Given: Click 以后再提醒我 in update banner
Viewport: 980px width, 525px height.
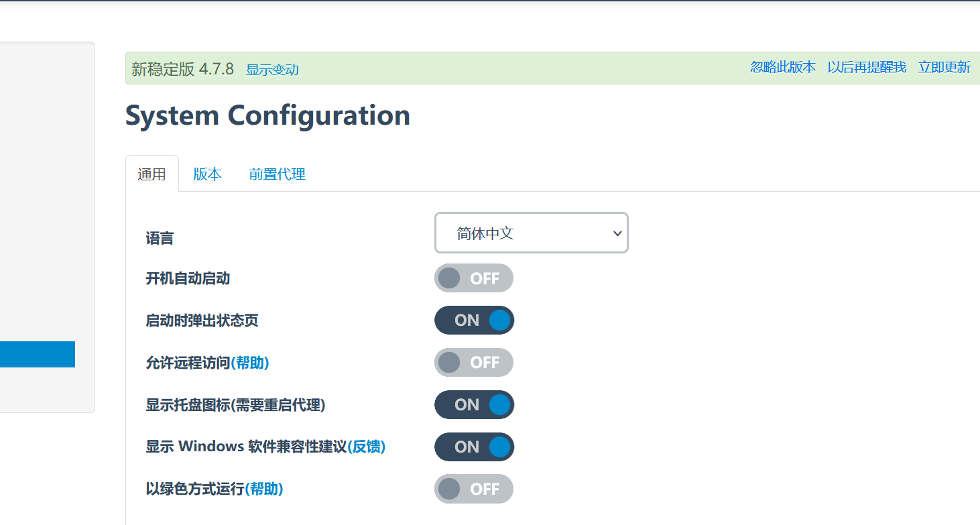Looking at the screenshot, I should (x=867, y=67).
